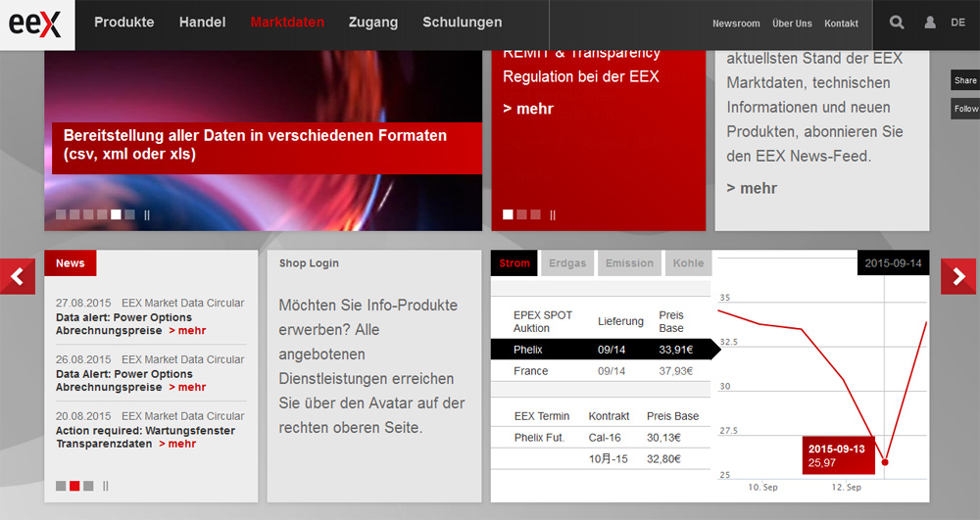Switch language via DE selector
Image resolution: width=980 pixels, height=520 pixels.
957,23
